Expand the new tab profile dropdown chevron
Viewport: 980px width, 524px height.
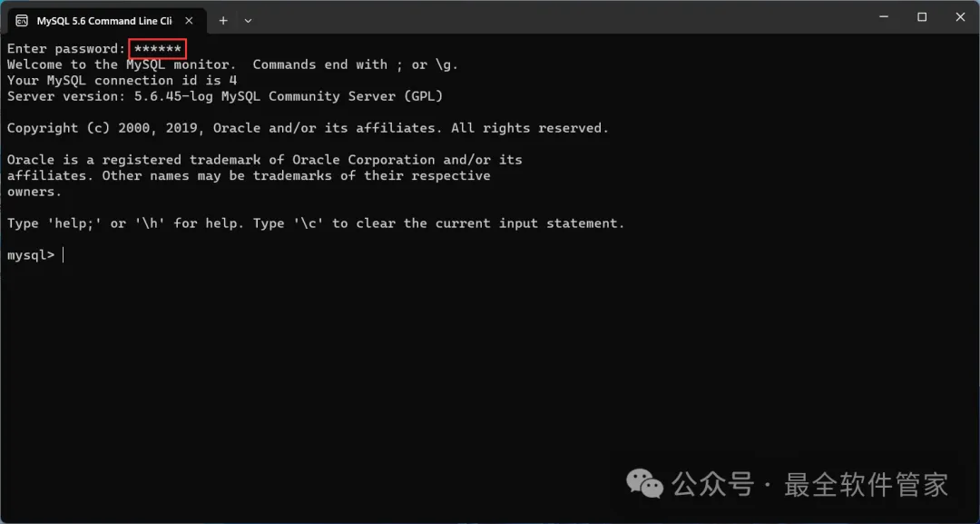(248, 20)
